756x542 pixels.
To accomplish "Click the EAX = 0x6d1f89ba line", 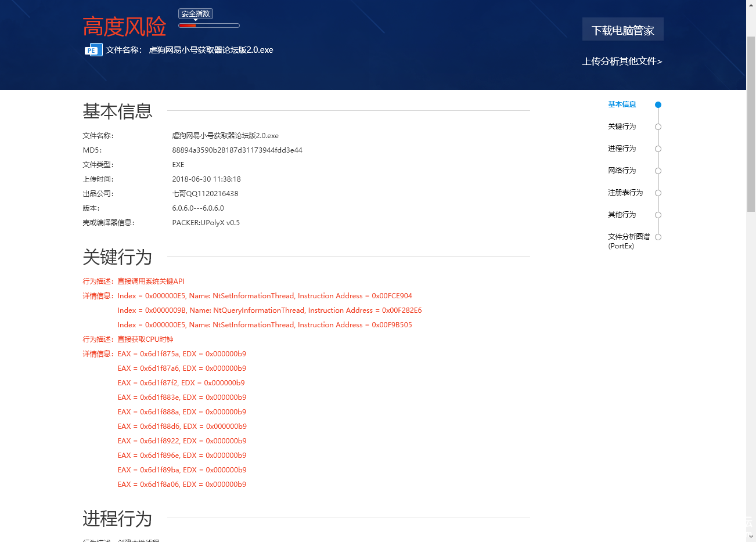I will pos(182,470).
